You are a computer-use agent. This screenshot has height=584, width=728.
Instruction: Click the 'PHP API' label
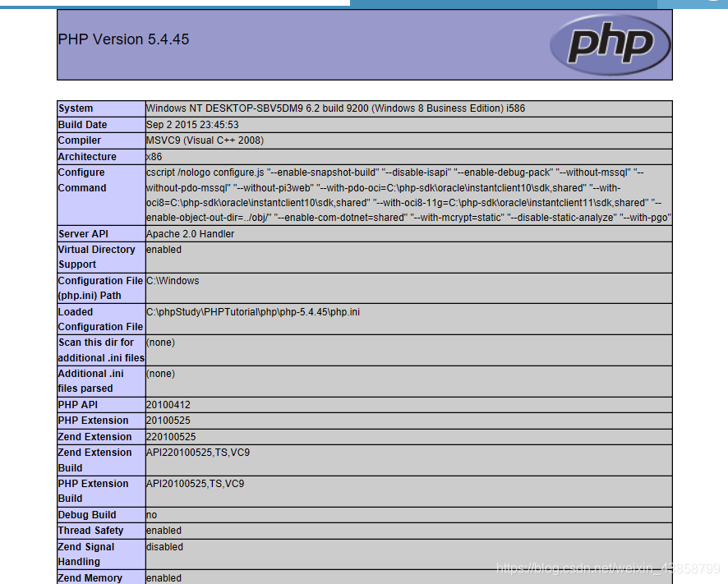77,405
